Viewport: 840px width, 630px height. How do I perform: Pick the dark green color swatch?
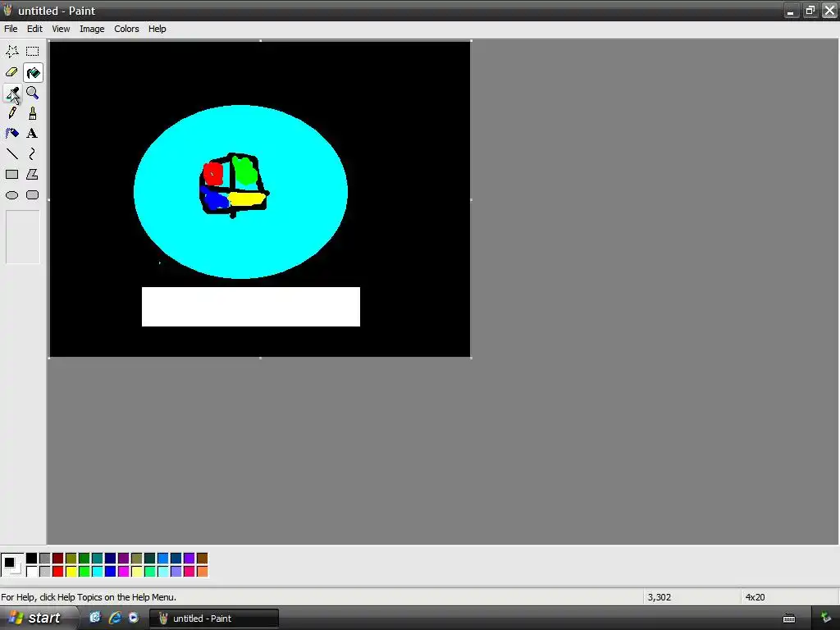pos(84,559)
